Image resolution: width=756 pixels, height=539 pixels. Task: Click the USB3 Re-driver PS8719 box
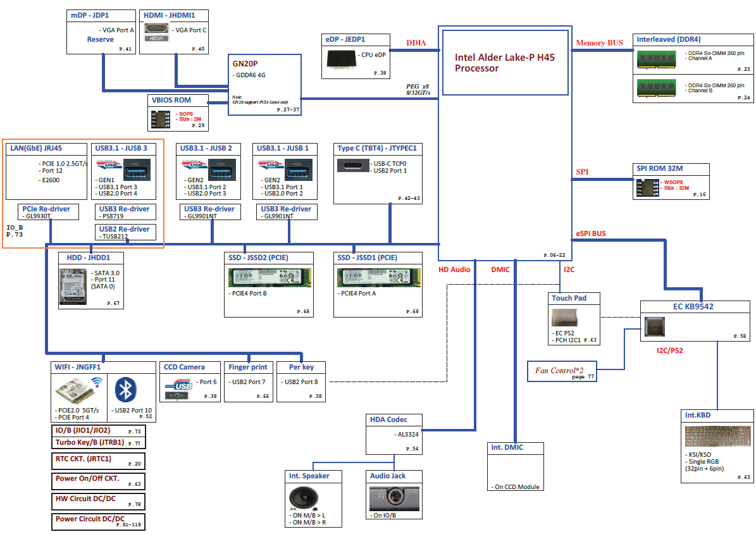[x=125, y=212]
